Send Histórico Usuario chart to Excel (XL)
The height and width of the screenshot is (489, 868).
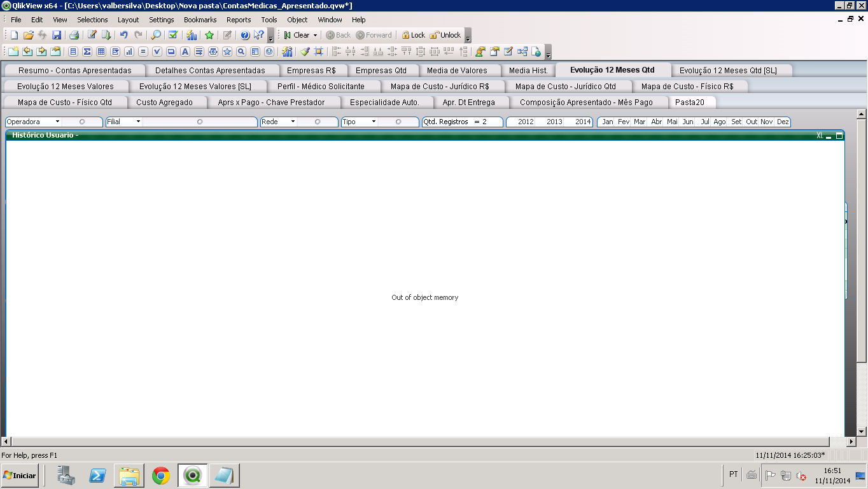[820, 135]
